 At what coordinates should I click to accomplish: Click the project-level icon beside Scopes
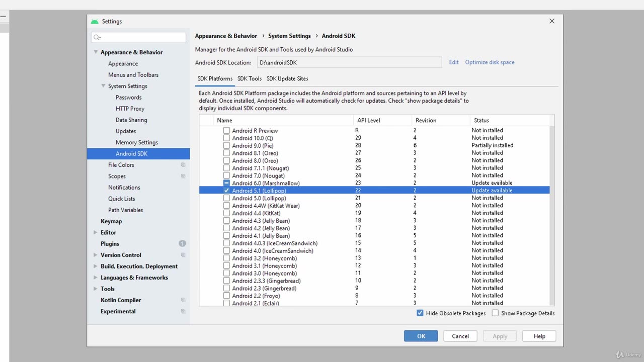(183, 176)
